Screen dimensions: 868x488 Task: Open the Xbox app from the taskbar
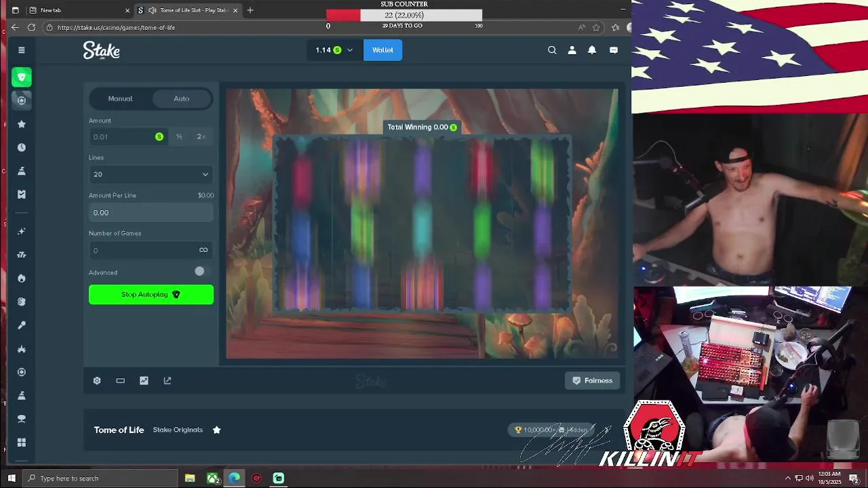(x=213, y=479)
